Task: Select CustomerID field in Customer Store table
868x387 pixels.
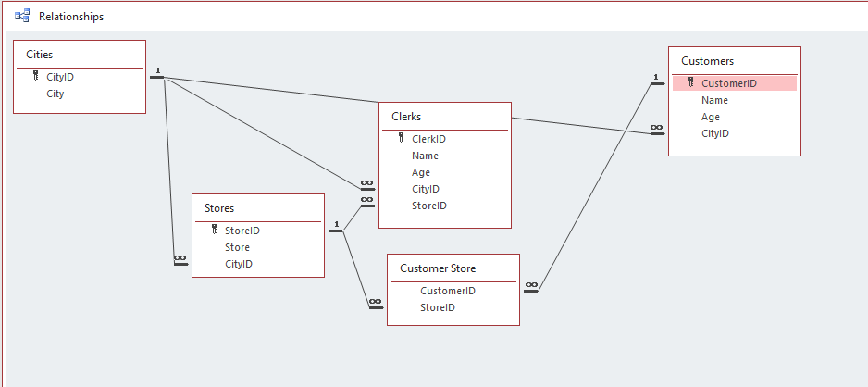Action: click(447, 291)
